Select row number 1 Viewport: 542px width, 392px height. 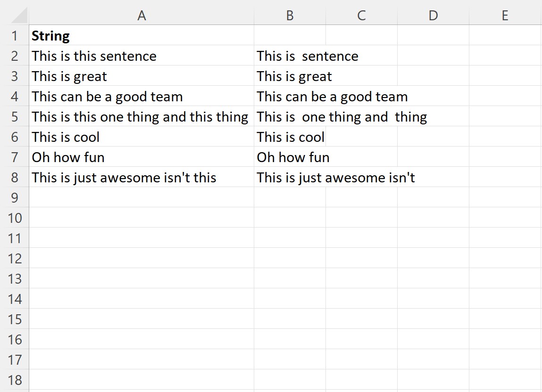pyautogui.click(x=15, y=35)
